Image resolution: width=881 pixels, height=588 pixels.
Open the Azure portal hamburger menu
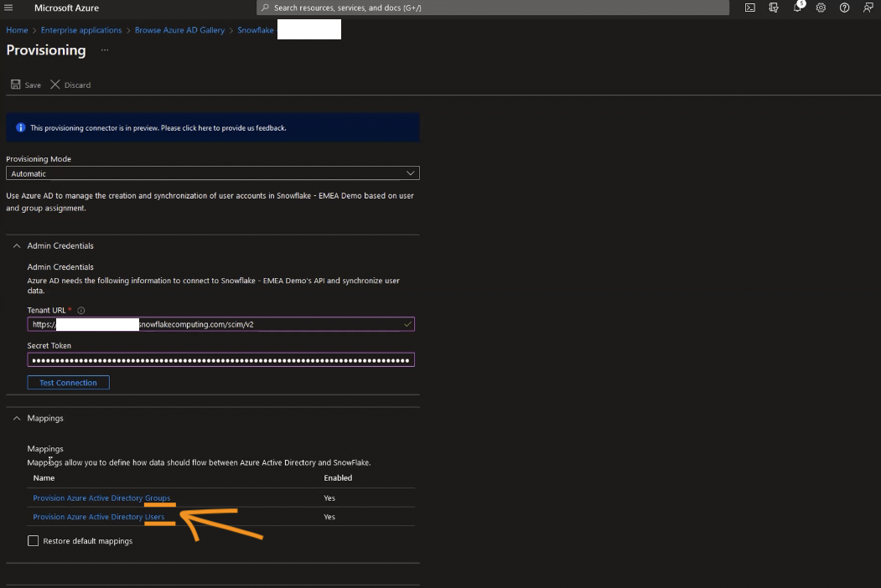pos(8,8)
